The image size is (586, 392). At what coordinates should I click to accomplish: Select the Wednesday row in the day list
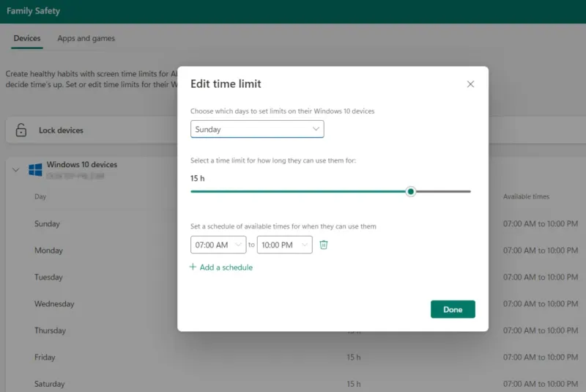(54, 304)
